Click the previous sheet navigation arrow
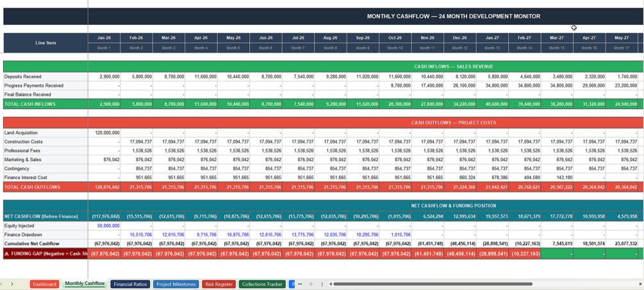 click(1, 284)
